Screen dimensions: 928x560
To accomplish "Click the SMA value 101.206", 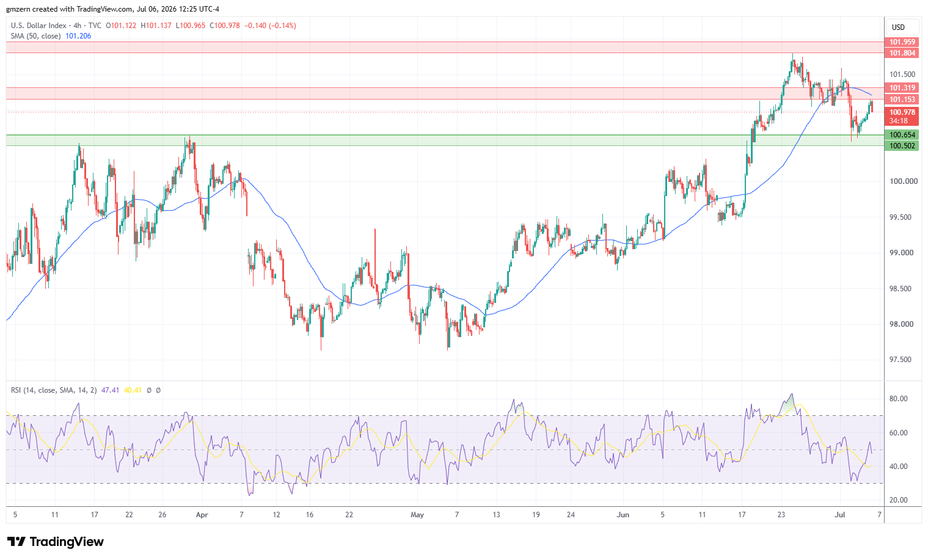I will 78,36.
